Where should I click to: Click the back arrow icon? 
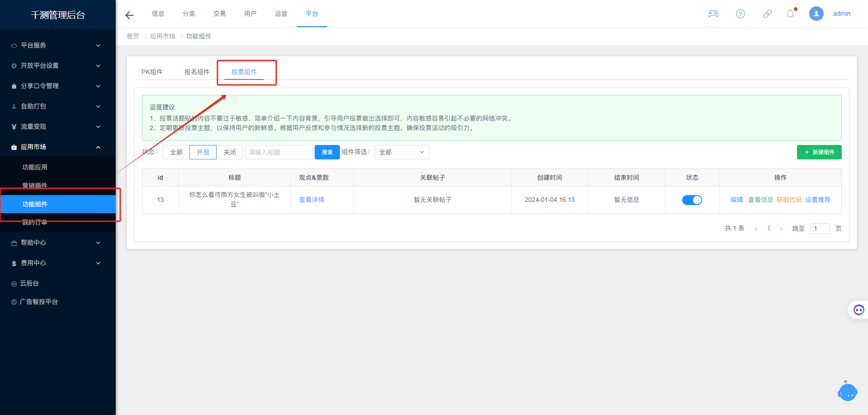coord(129,15)
